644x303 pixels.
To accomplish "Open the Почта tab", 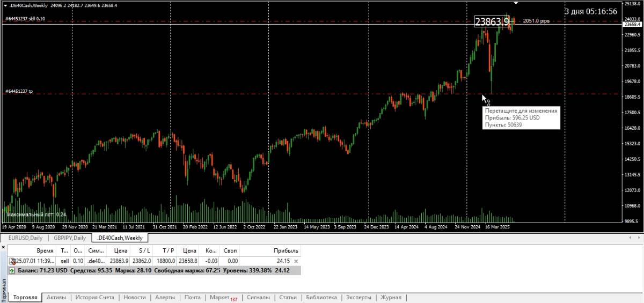I will click(x=192, y=297).
